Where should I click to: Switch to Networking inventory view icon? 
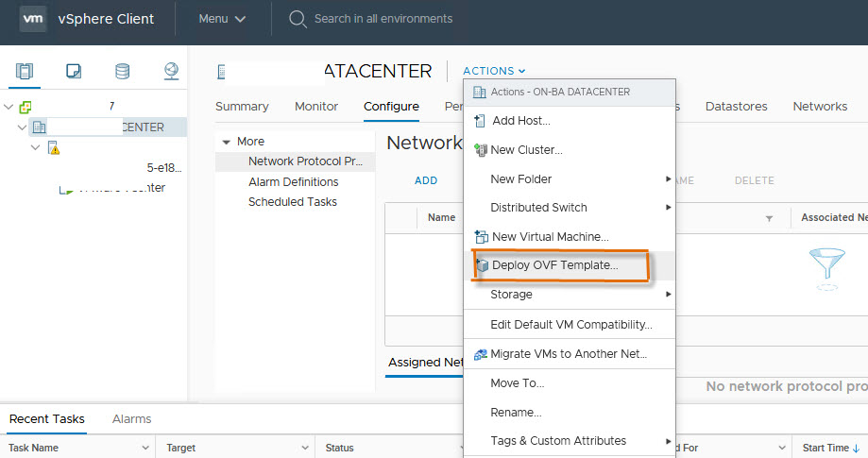[171, 71]
